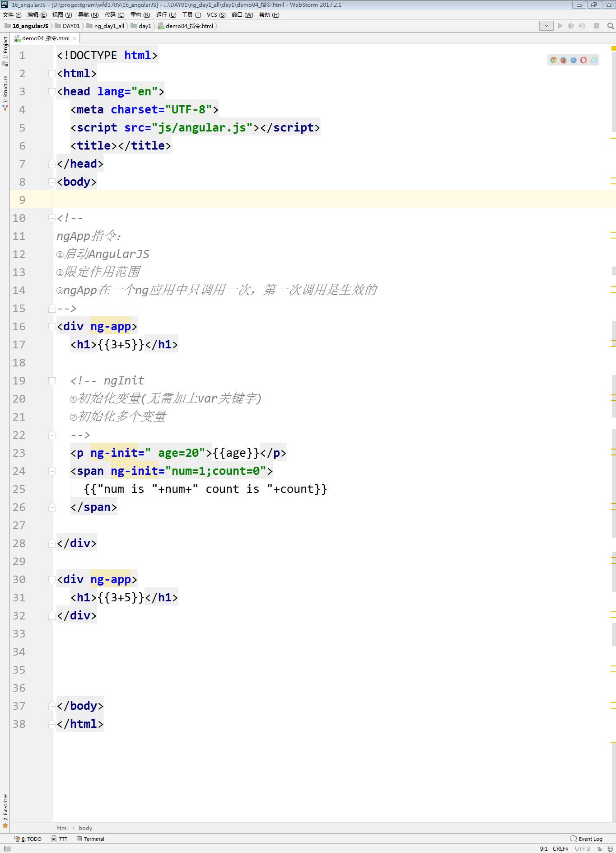Click demo04_指令.html in navigation bar

pyautogui.click(x=186, y=26)
